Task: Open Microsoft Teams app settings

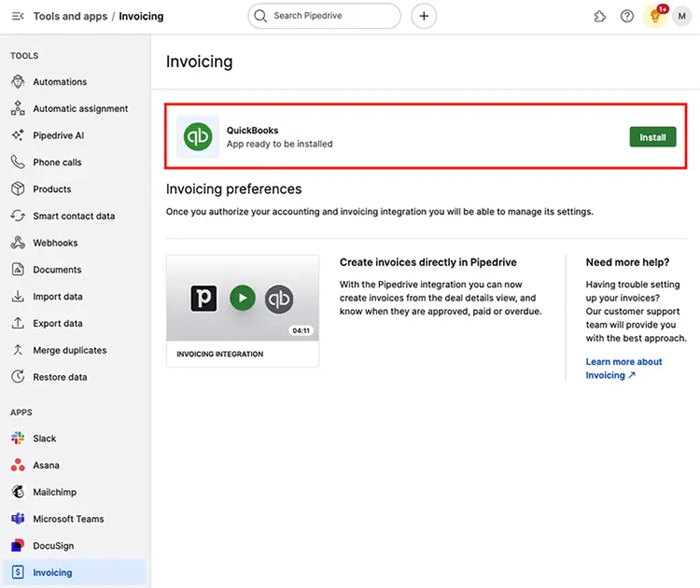Action: coord(68,519)
